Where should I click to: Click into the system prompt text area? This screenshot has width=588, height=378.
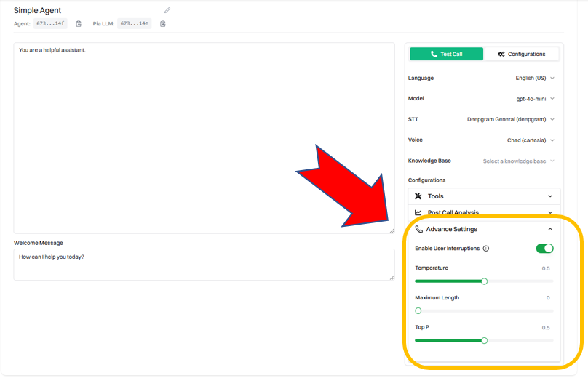pyautogui.click(x=204, y=138)
